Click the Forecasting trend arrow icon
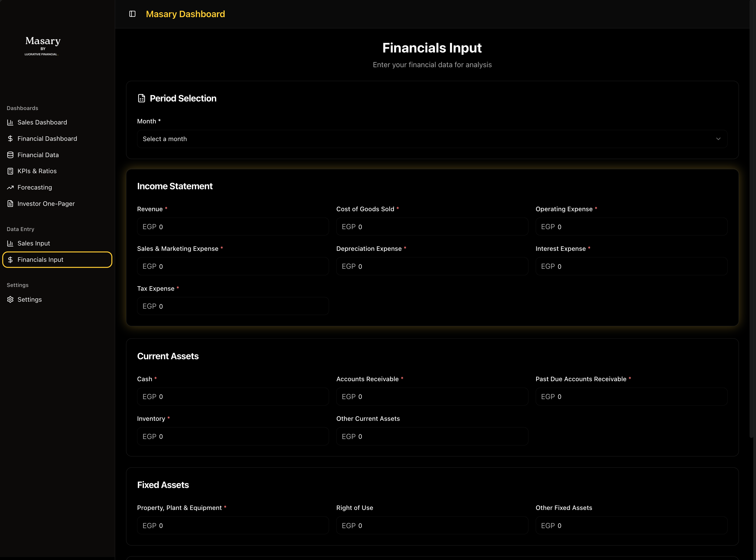The width and height of the screenshot is (756, 560). click(x=10, y=187)
